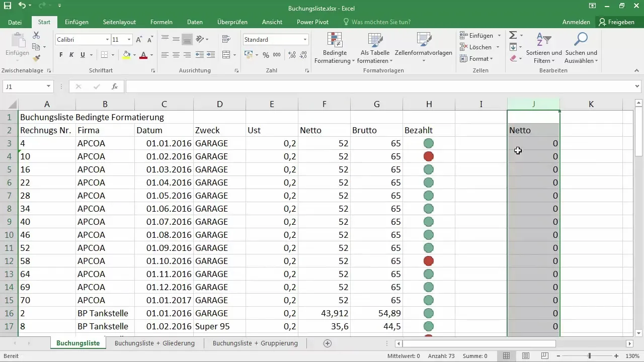644x362 pixels.
Task: Undo the last action
Action: click(22, 6)
